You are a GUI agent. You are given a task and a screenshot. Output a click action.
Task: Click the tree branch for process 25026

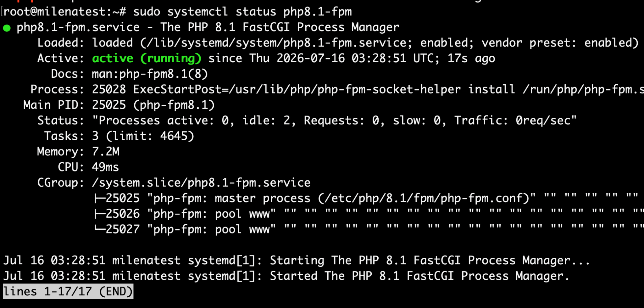(100, 214)
